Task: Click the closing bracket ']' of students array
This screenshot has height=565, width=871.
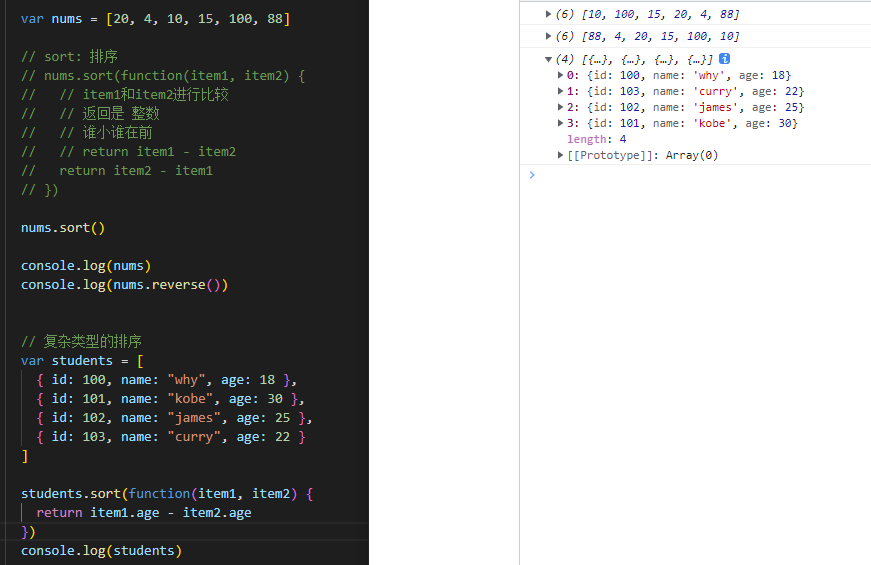Action: 24,456
